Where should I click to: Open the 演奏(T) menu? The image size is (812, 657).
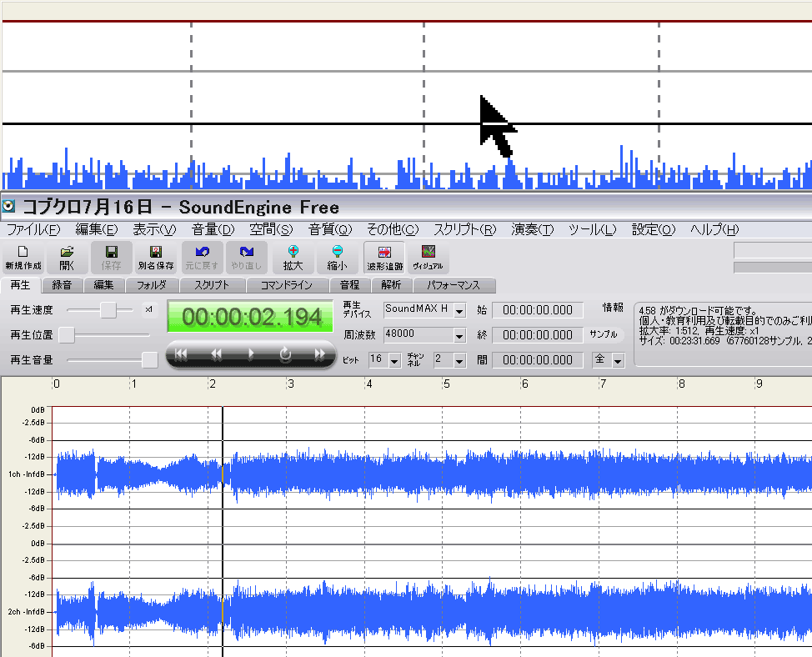tap(533, 229)
